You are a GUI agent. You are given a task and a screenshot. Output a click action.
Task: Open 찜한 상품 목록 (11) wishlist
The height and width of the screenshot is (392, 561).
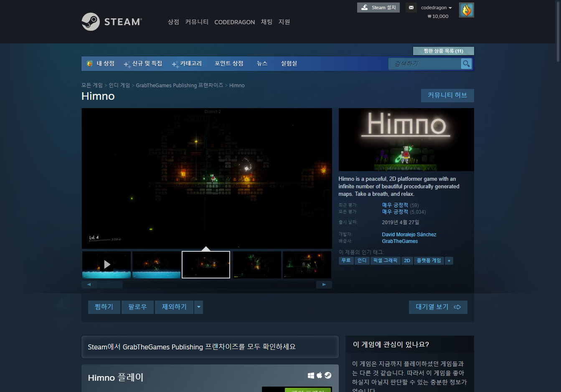click(443, 51)
